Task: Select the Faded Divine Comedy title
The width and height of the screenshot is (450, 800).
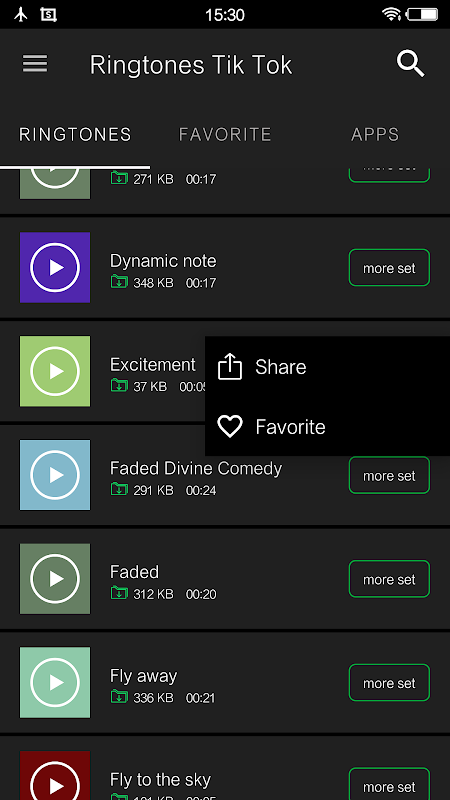Action: pos(196,468)
